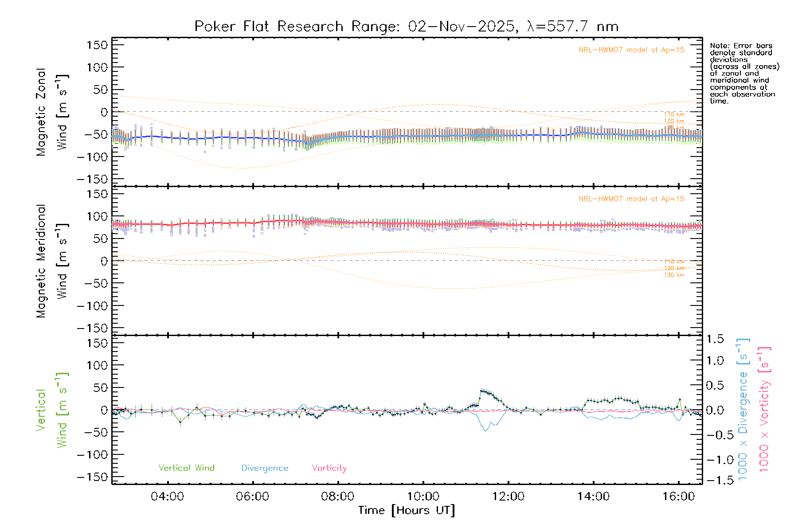
Task: Click the "Magnetic Zonal Wind" axis title
Action: pyautogui.click(x=51, y=112)
